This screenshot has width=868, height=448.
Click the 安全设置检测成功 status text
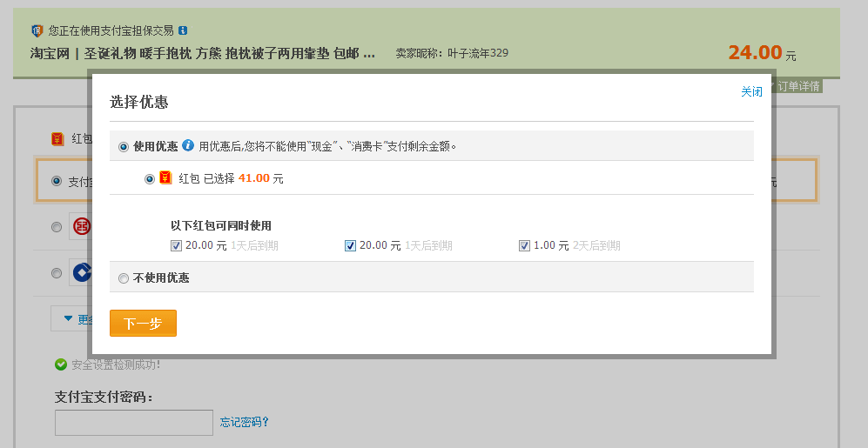116,364
